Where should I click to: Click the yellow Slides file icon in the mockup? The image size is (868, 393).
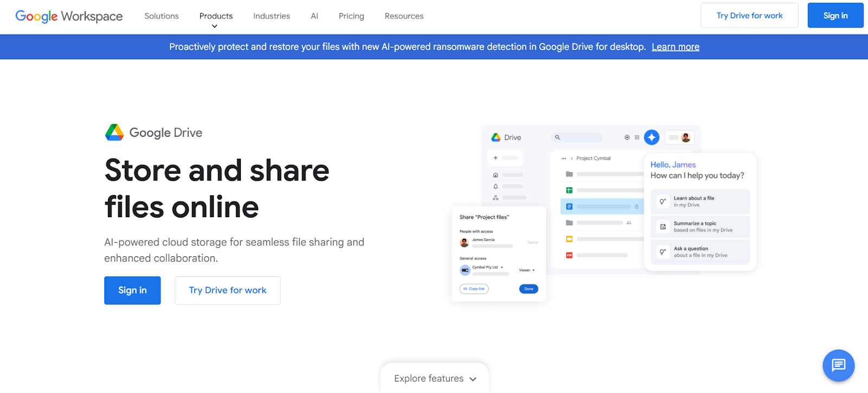tap(569, 239)
